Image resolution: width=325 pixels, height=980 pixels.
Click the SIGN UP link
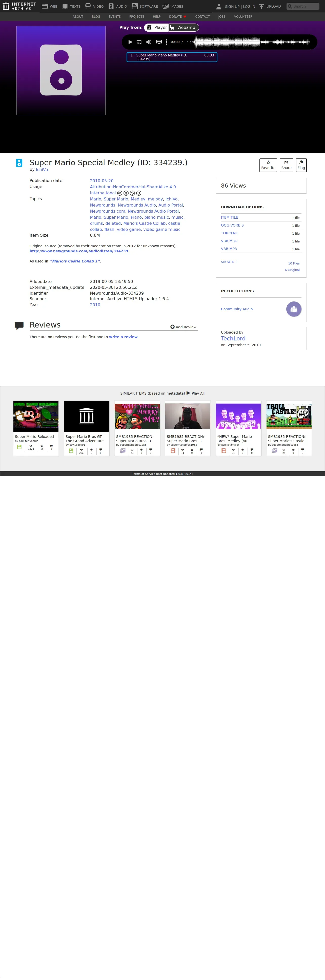coord(232,7)
